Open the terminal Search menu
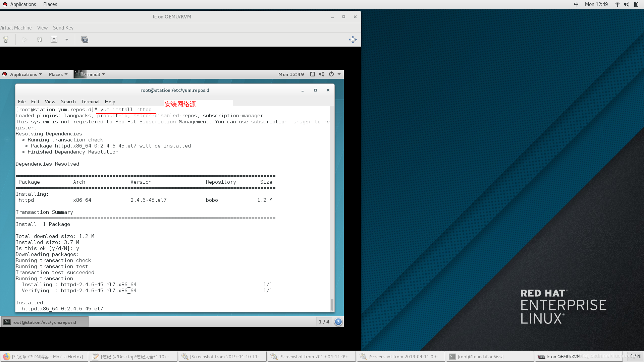Screen dimensions: 644x362 [x=68, y=102]
